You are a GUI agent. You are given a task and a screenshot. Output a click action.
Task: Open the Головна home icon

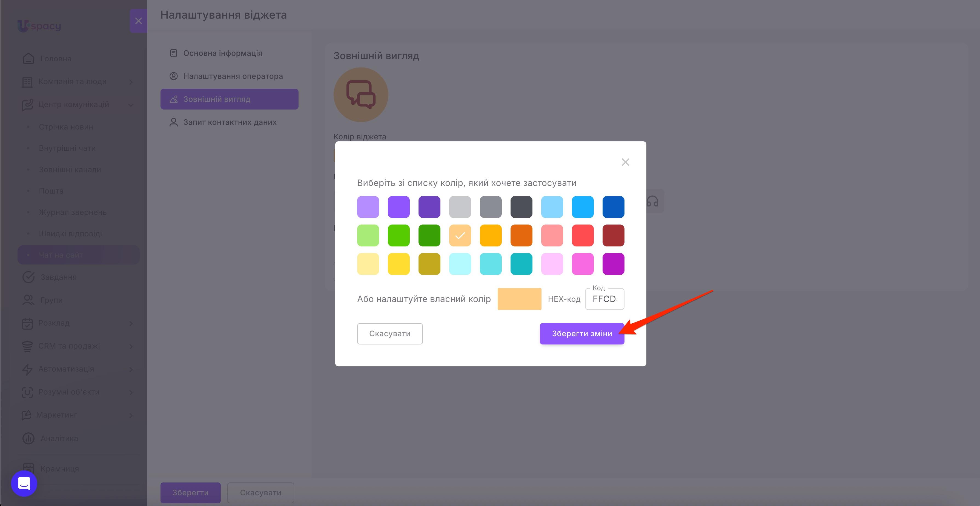pos(28,59)
